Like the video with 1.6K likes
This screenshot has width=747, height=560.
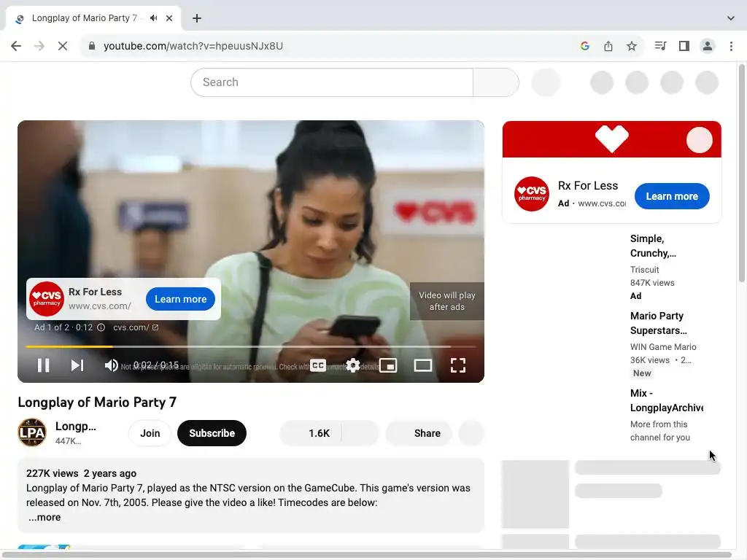[311, 433]
